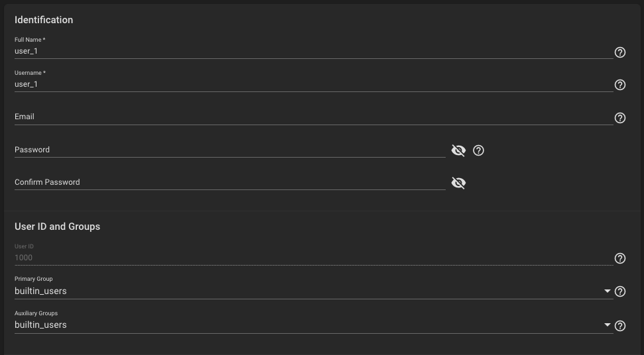Reveal Confirm Password with eye icon
This screenshot has height=355, width=644.
(458, 183)
